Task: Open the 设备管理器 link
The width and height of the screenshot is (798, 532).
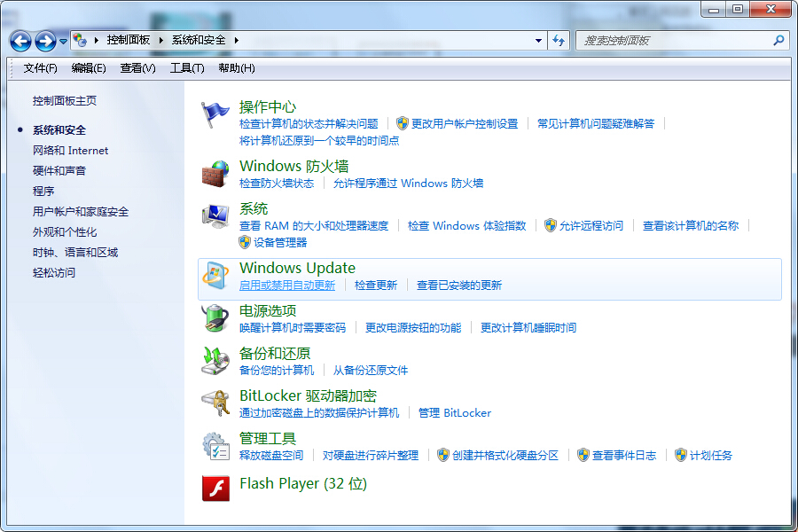Action: (x=280, y=242)
